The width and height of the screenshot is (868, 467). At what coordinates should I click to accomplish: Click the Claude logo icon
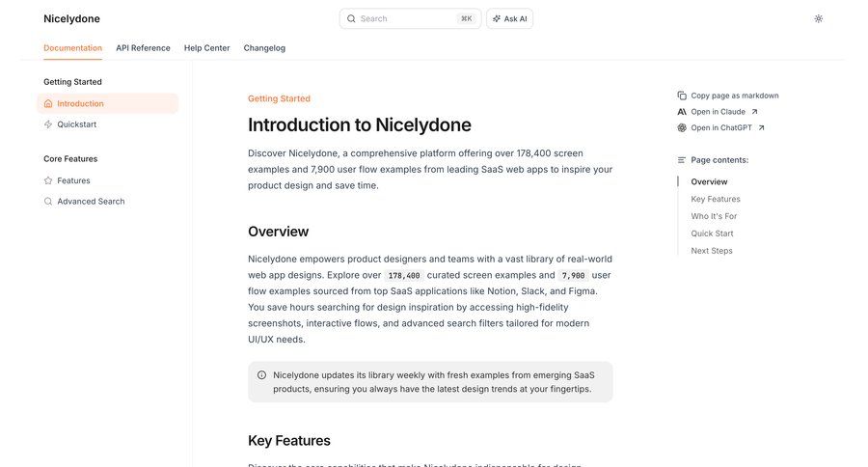click(x=682, y=112)
